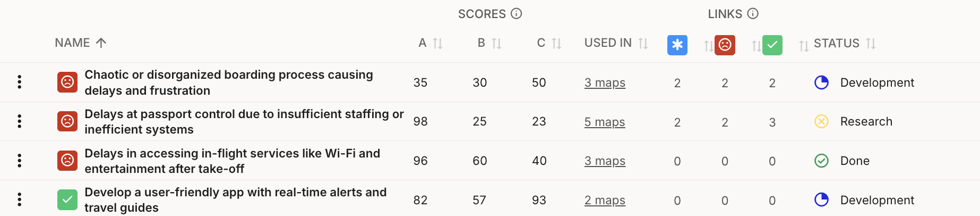The height and width of the screenshot is (216, 980).
Task: Click the SCORES info icon
Action: click(x=516, y=14)
